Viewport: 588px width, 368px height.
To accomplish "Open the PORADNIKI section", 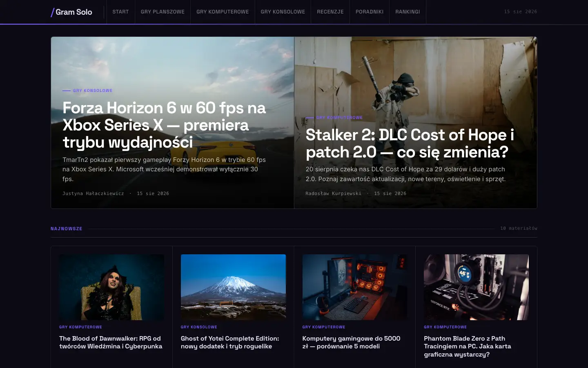I will click(370, 12).
